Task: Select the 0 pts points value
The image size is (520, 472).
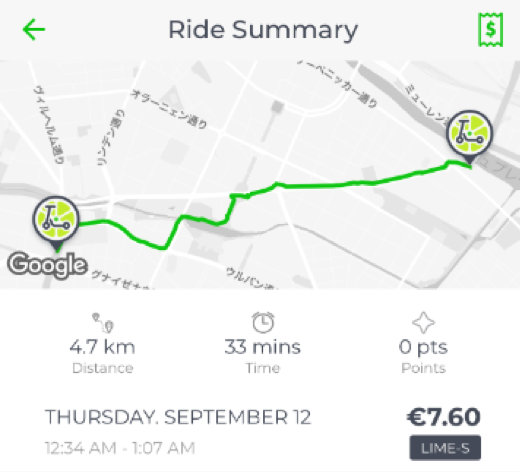Action: [x=423, y=348]
